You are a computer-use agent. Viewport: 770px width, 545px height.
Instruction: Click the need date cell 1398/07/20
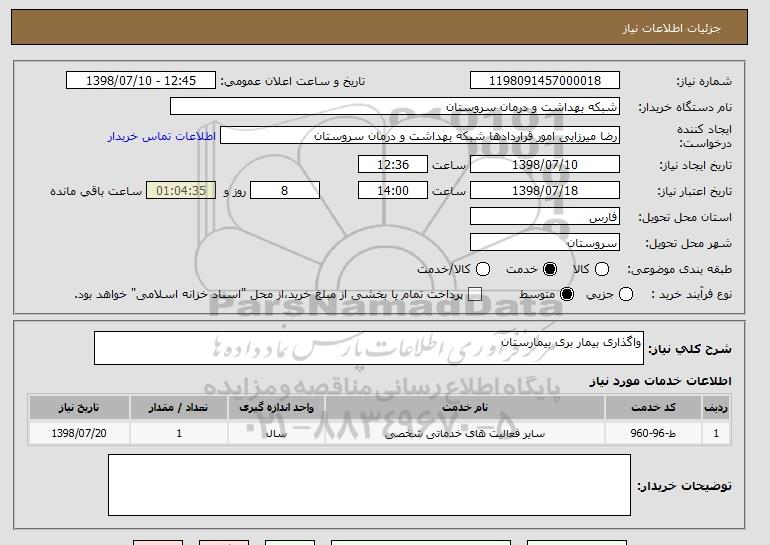pos(79,433)
